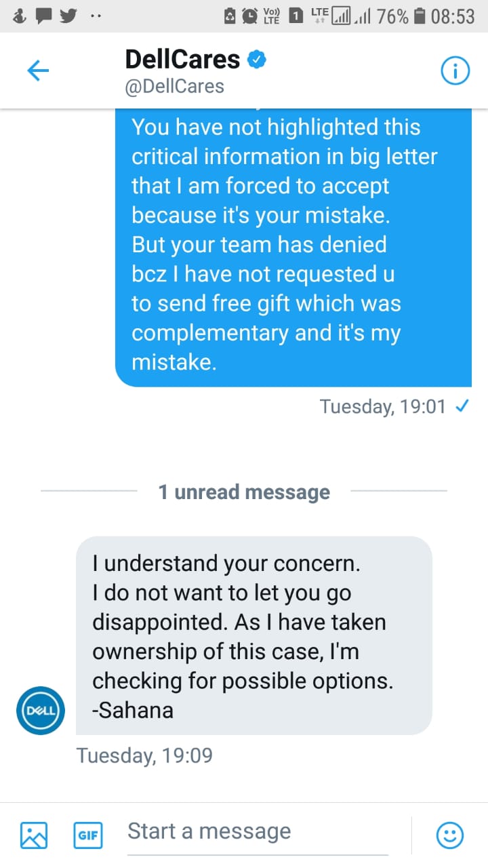Open the emoji smiley picker
This screenshot has height=868, width=488.
point(449,835)
